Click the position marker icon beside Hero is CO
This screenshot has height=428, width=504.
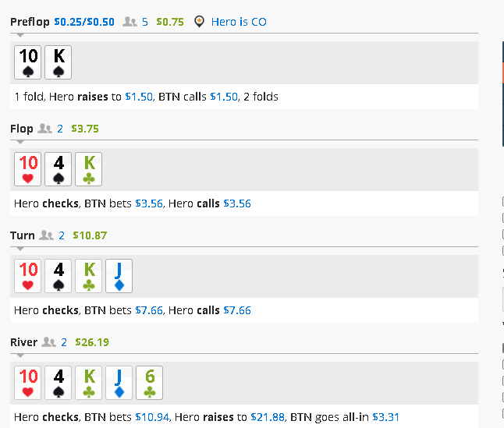201,22
